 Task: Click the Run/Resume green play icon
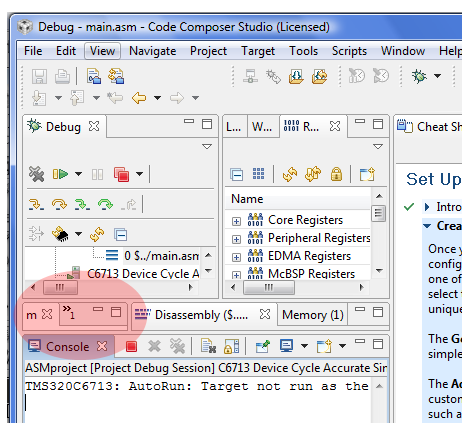click(60, 174)
